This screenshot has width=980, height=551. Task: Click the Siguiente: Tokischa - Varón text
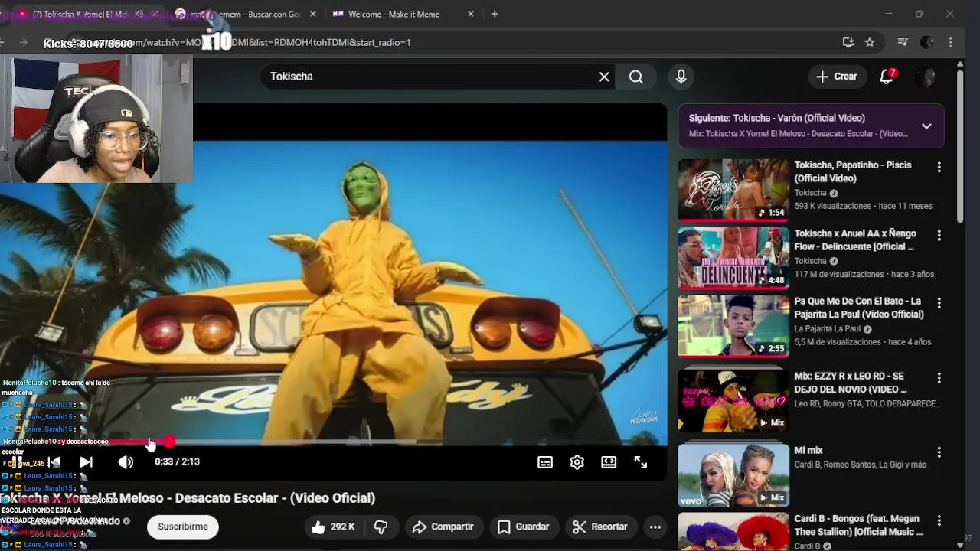pyautogui.click(x=777, y=118)
